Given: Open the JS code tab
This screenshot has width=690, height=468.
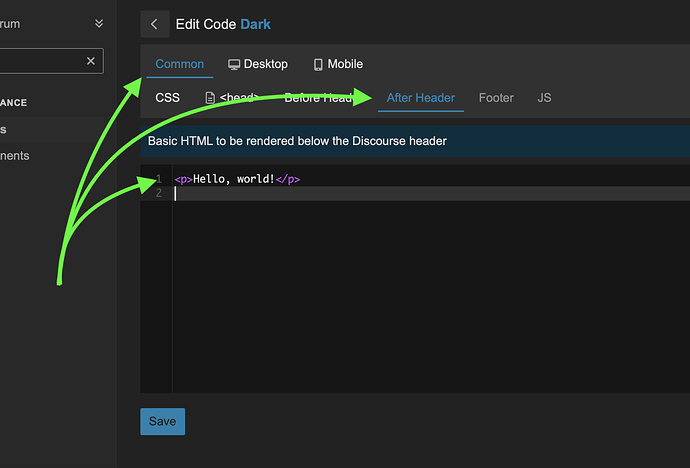Looking at the screenshot, I should pos(544,98).
